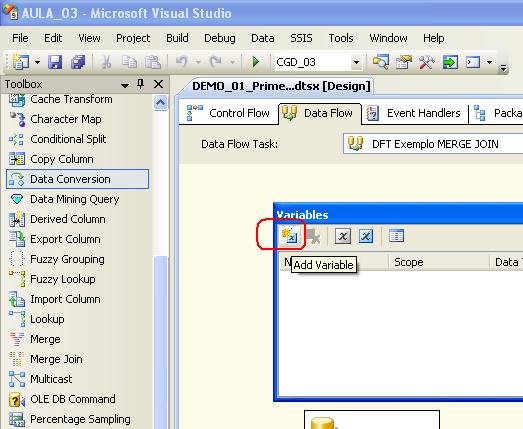Open the Build menu
The image size is (523, 429).
(x=177, y=38)
